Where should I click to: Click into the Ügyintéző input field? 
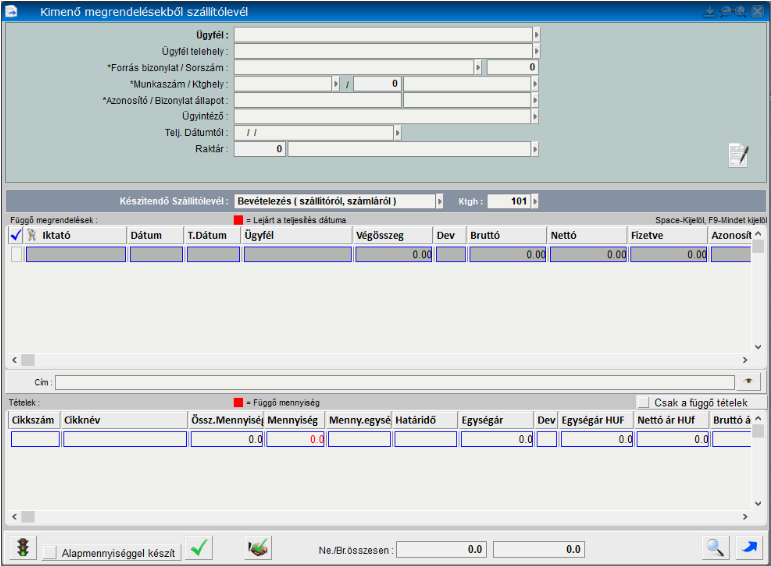(383, 117)
